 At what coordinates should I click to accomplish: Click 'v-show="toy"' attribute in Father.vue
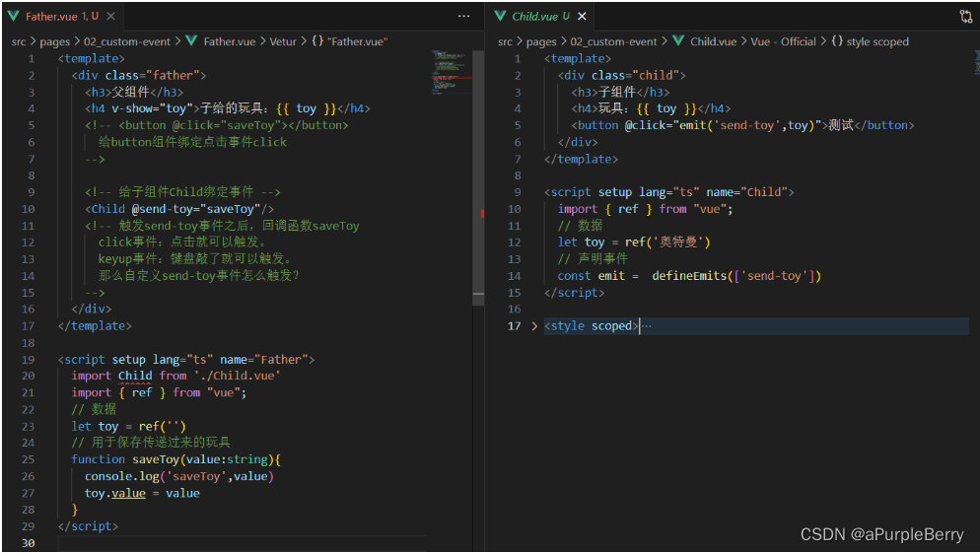[x=152, y=108]
